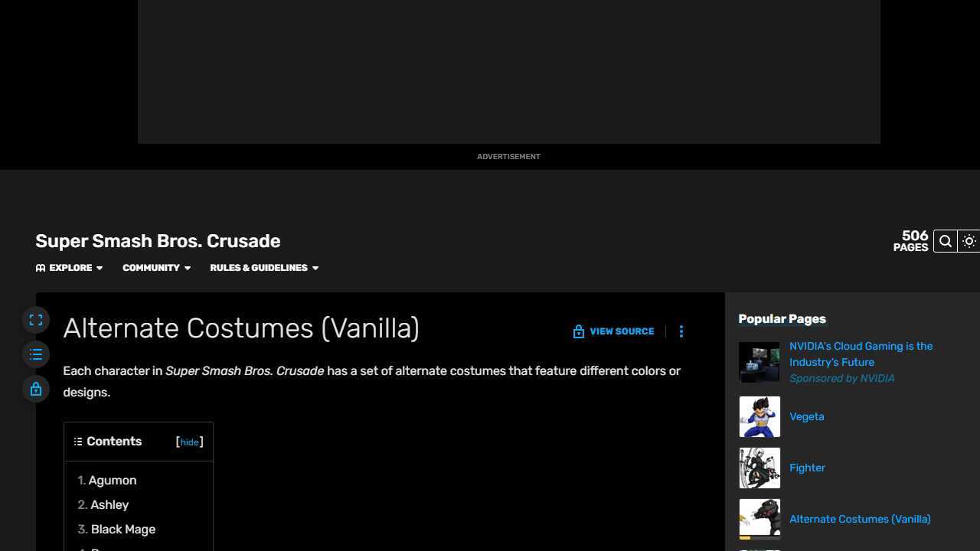Open the three-dot more actions menu
This screenshot has height=551, width=980.
click(681, 331)
